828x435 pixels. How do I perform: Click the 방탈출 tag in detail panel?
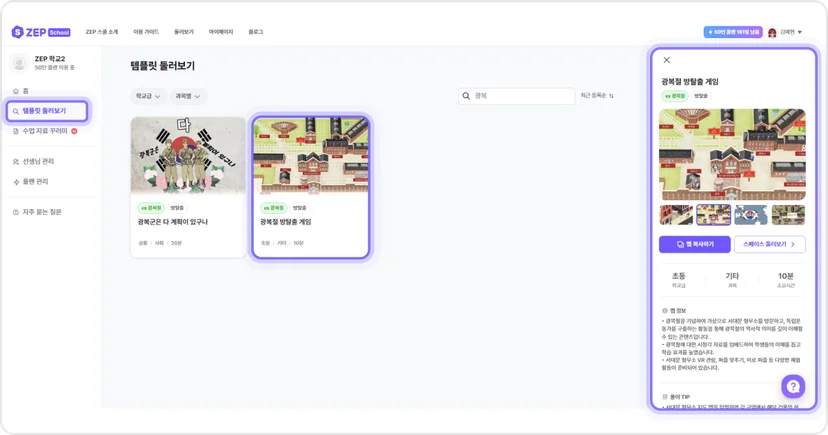point(701,96)
